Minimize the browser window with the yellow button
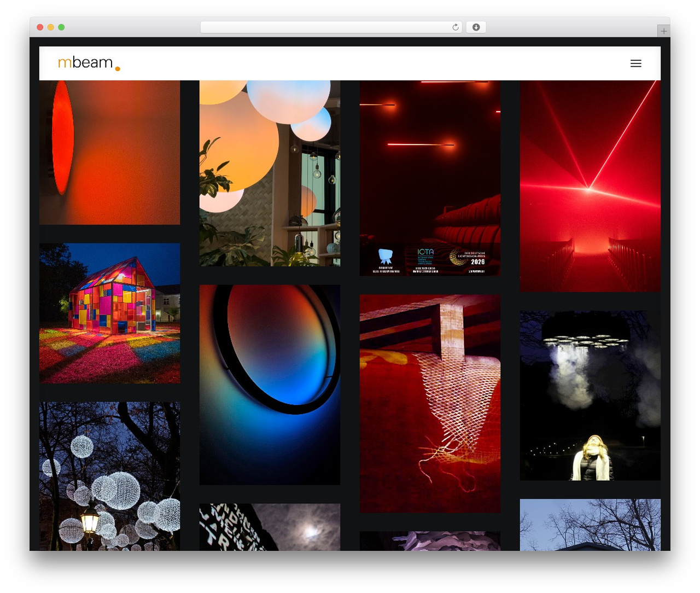 click(x=50, y=27)
